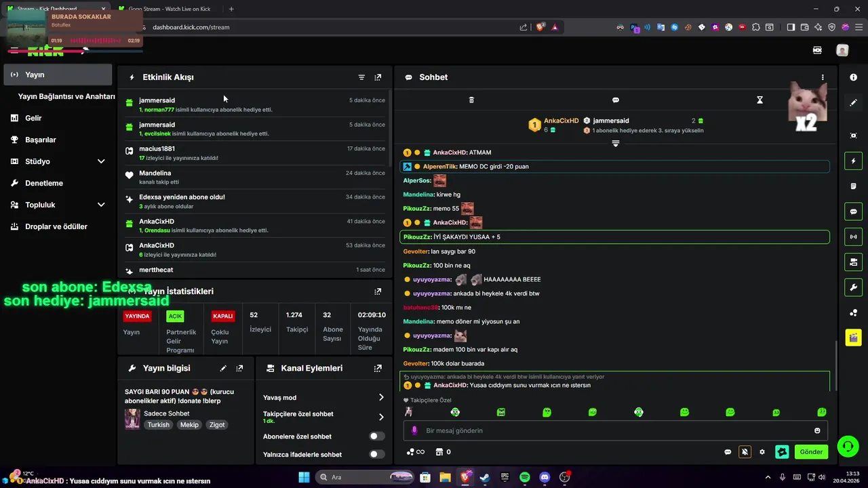
Task: Open Spotify from Windows taskbar
Action: point(525,477)
